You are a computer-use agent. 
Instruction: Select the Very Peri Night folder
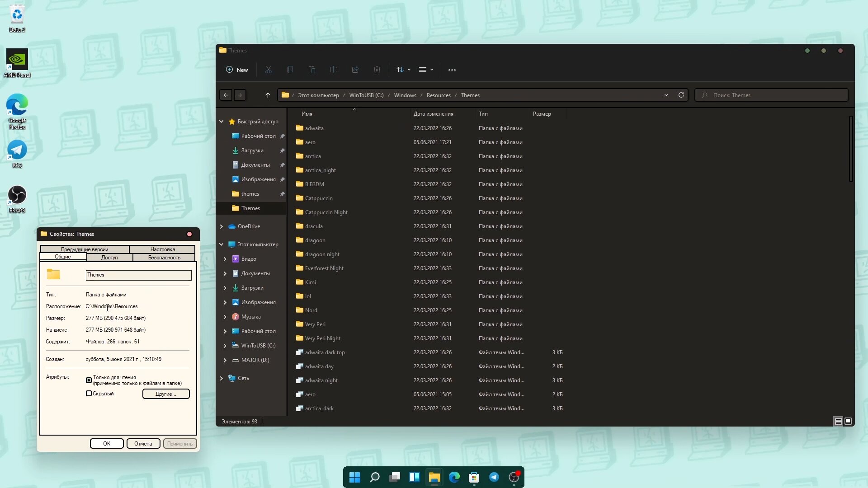[323, 338]
